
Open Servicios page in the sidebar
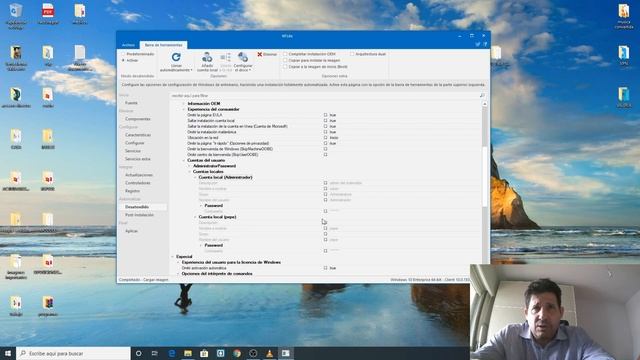133,151
